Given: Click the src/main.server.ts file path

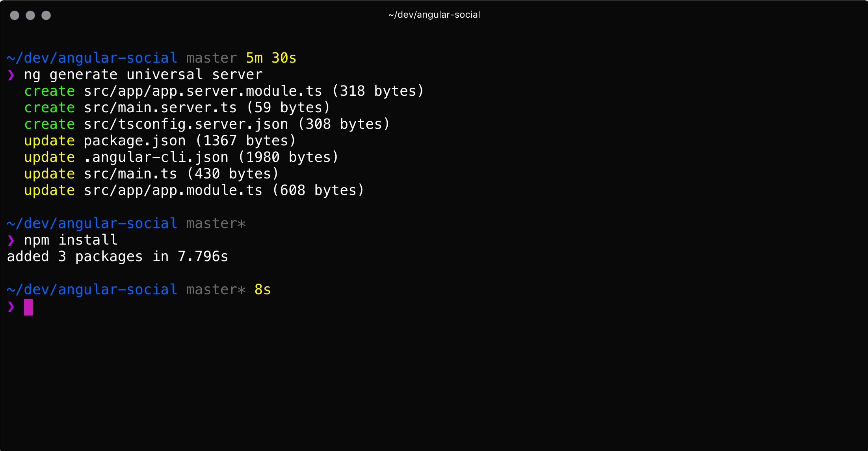Looking at the screenshot, I should (160, 108).
